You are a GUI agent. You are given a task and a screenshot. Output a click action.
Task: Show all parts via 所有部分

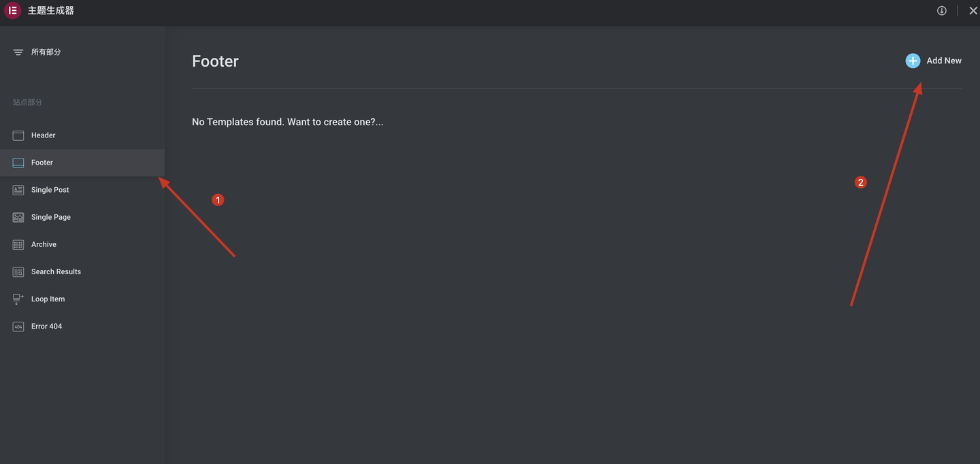click(x=46, y=52)
